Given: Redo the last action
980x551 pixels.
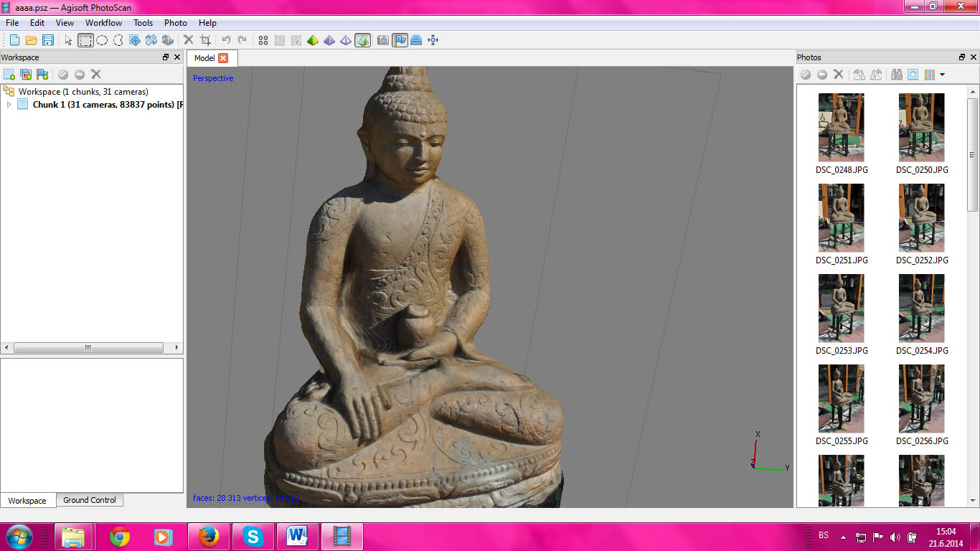Looking at the screenshot, I should pos(242,40).
